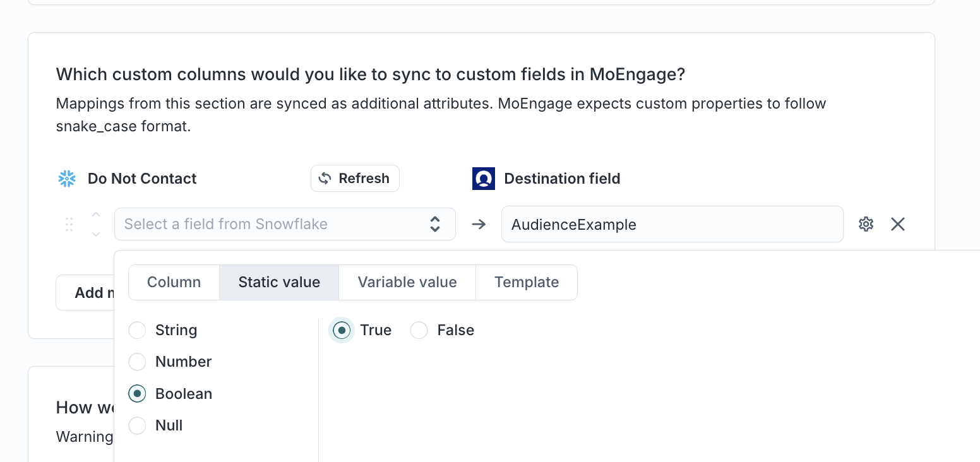Click the Destination field heading
The image size is (980, 462).
coord(562,179)
